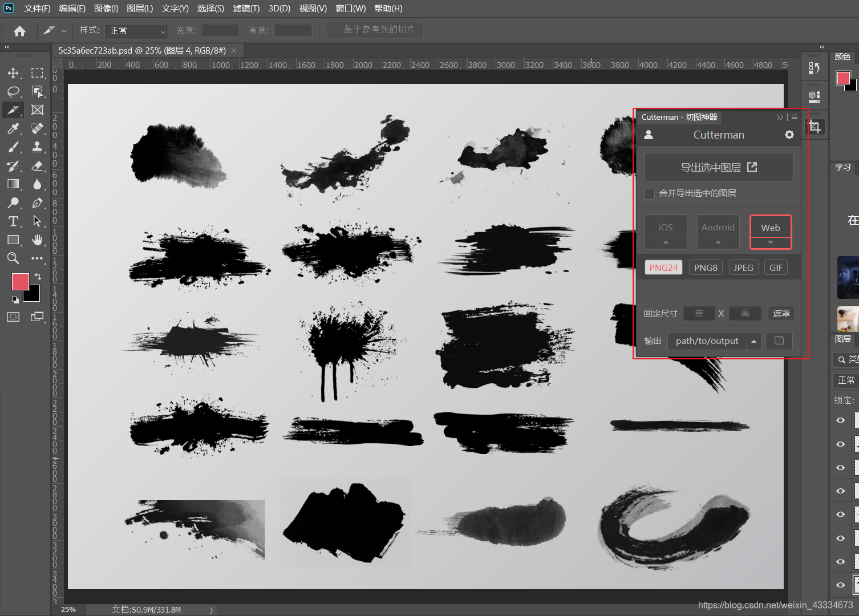Select the Zoom magnifier tool
This screenshot has height=616, width=859.
point(13,258)
